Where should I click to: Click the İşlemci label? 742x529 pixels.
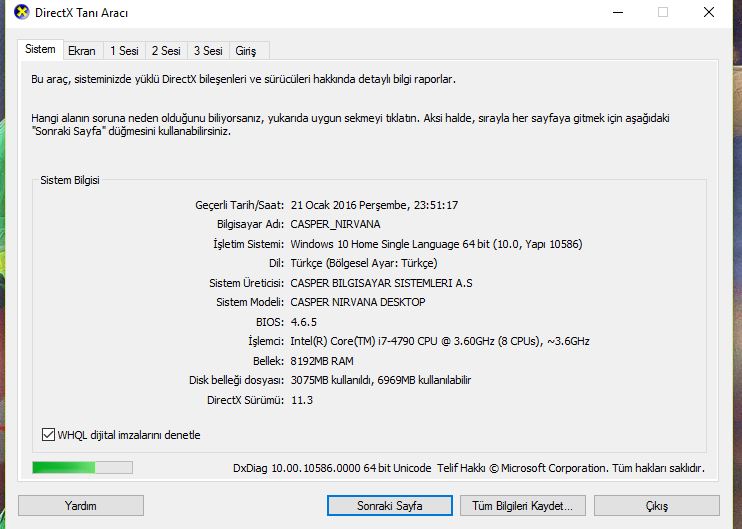(x=266, y=341)
